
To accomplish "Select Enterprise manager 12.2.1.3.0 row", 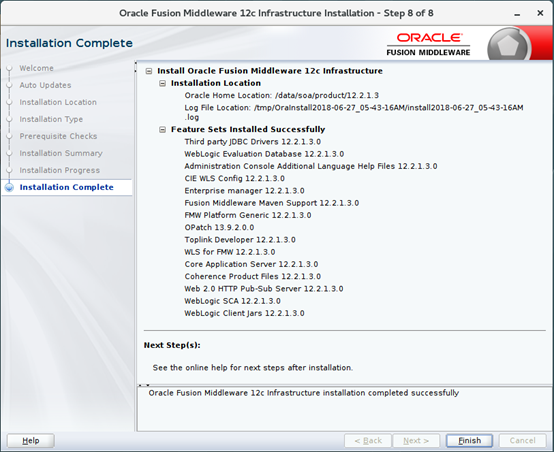I will coord(244,191).
